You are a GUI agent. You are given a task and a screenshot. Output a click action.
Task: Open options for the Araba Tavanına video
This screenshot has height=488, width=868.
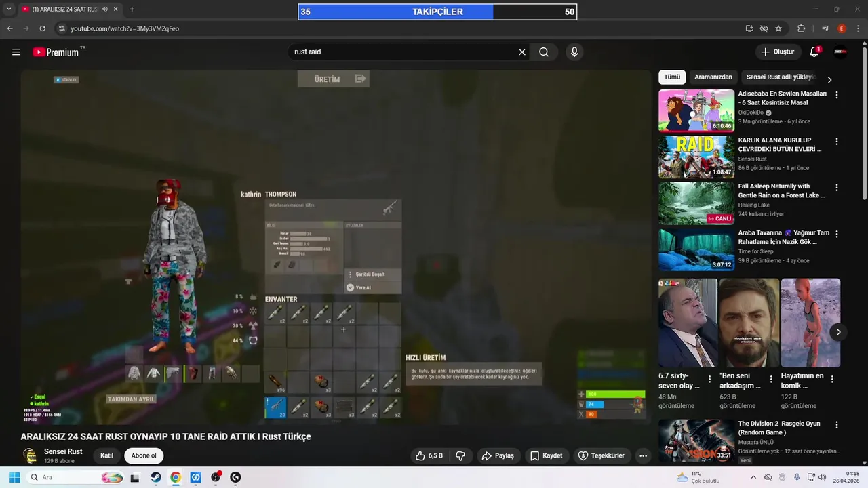[x=836, y=234]
